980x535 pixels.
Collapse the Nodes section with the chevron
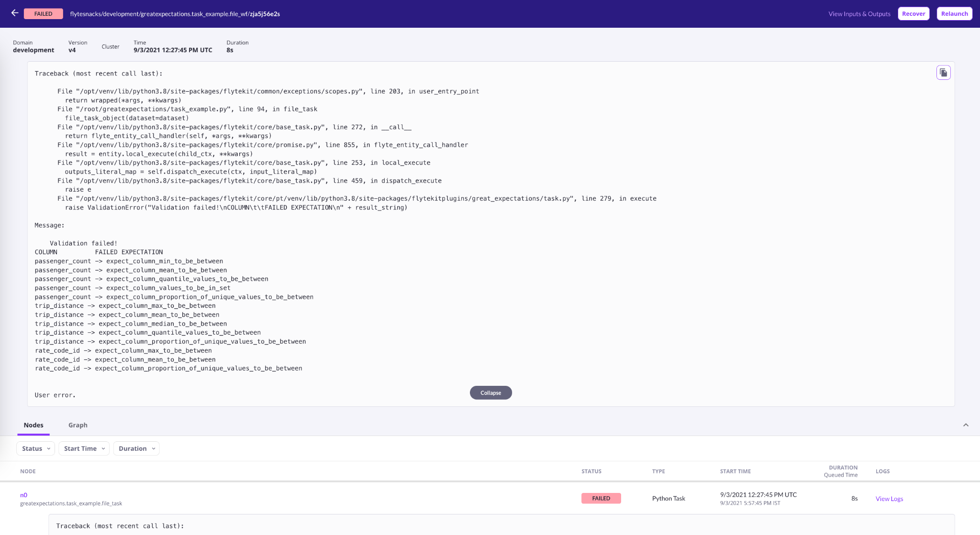point(966,425)
